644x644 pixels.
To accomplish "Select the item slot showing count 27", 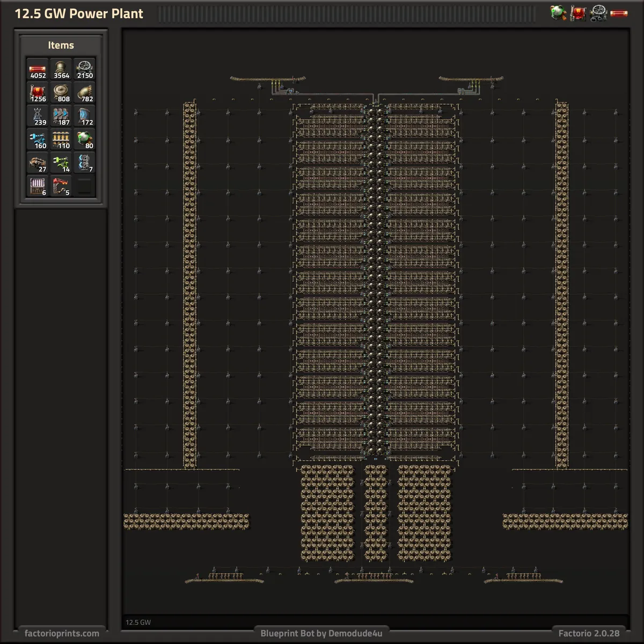I will tap(38, 163).
